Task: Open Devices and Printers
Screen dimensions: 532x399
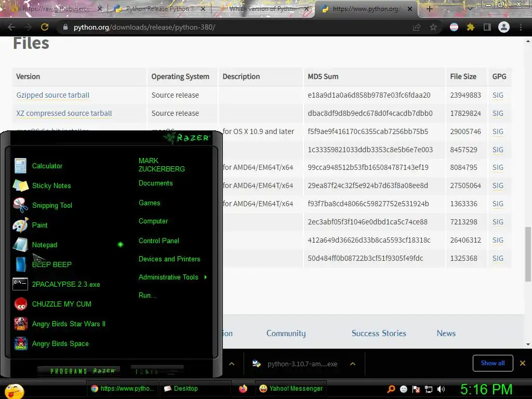Action: [169, 259]
